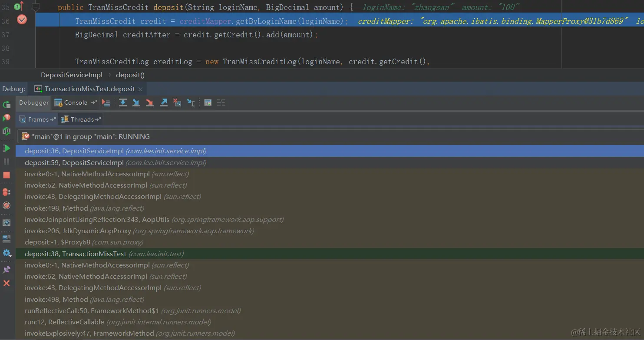Viewport: 644px width, 340px height.
Task: Select frame deposit:-1, $Proxy68
Action: point(330,242)
